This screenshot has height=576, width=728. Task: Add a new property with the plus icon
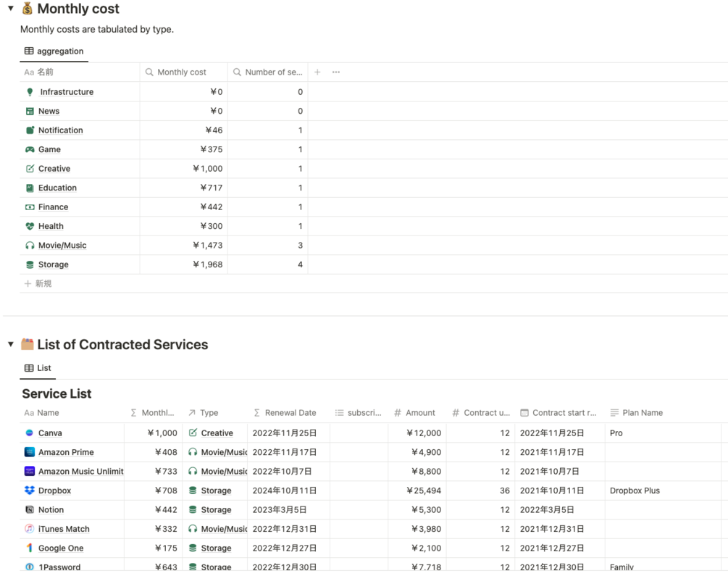(x=317, y=72)
